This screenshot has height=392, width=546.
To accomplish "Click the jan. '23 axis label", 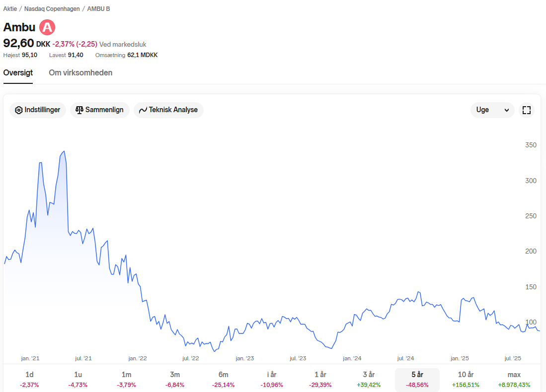I will [245, 358].
